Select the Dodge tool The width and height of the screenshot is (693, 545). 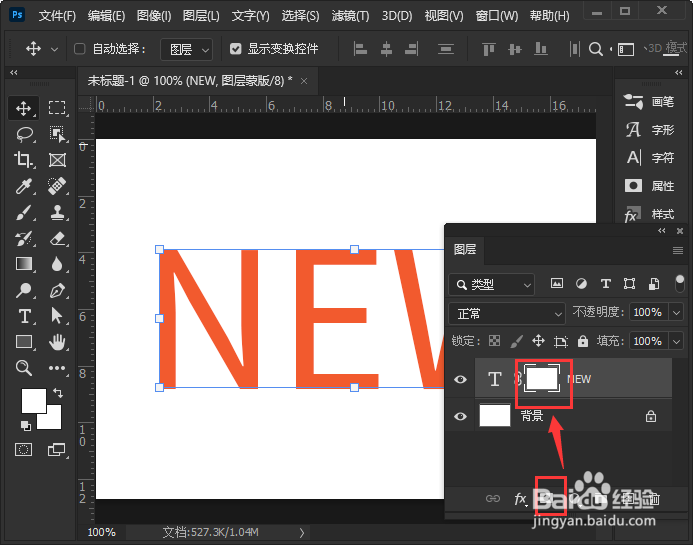tap(23, 290)
